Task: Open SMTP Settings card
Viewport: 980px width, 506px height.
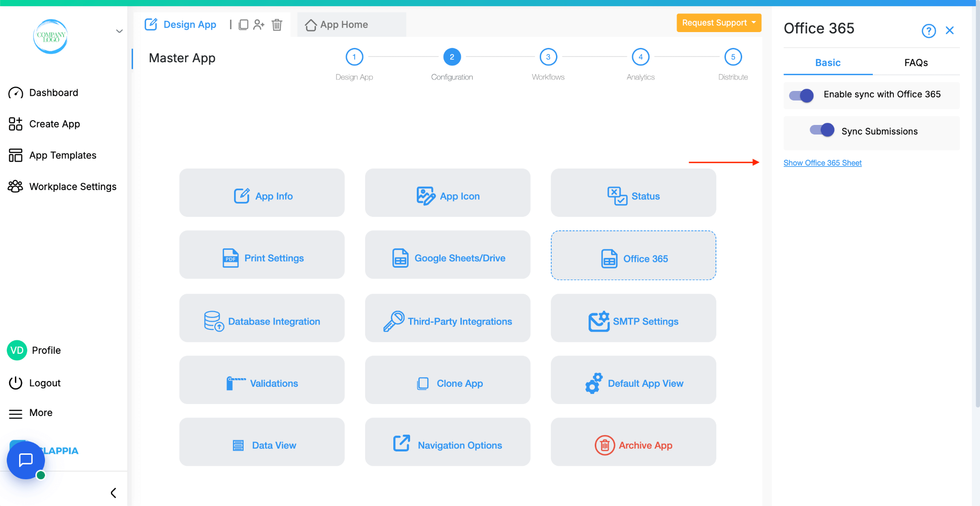Action: [633, 318]
